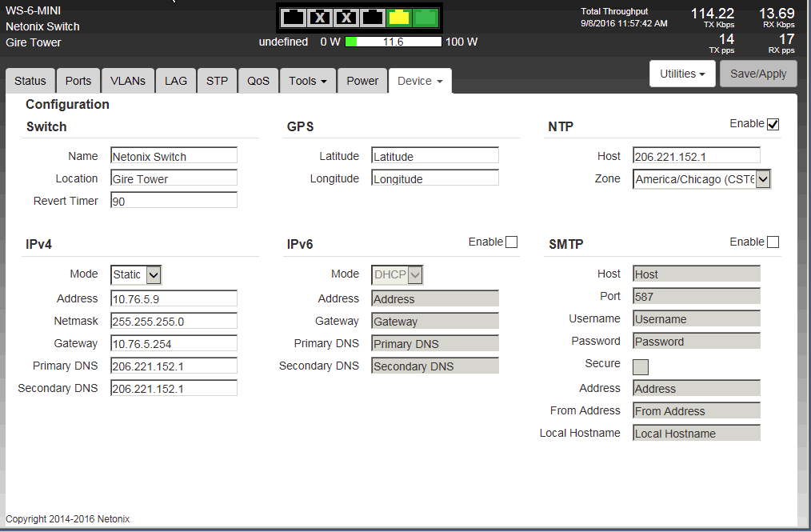Viewport: 811px width, 532px height.
Task: Click the third port icon marked X
Action: pyautogui.click(x=346, y=17)
